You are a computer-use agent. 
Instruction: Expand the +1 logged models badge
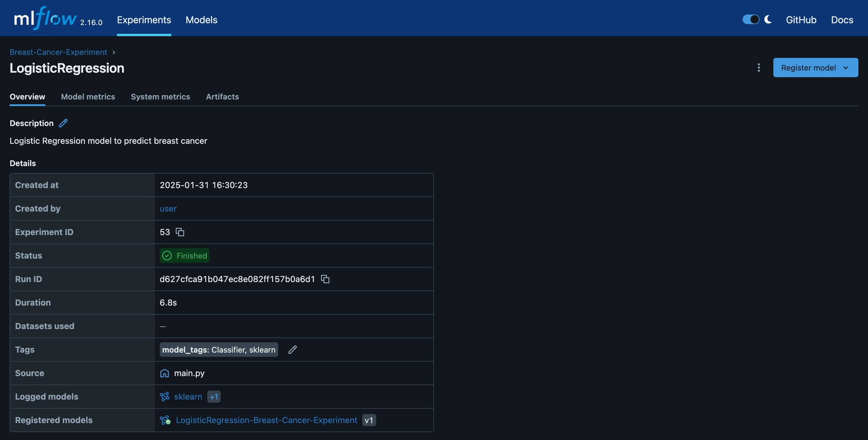[214, 397]
